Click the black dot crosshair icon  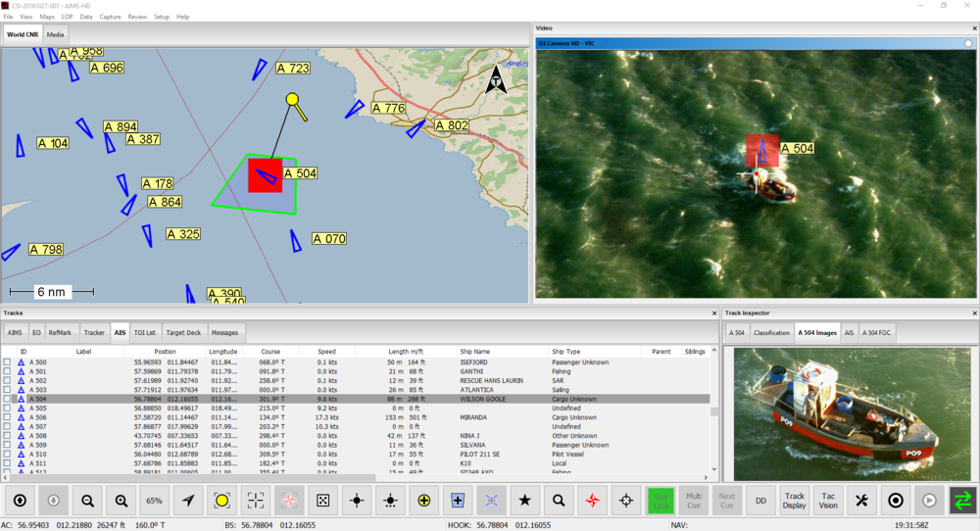pos(357,501)
